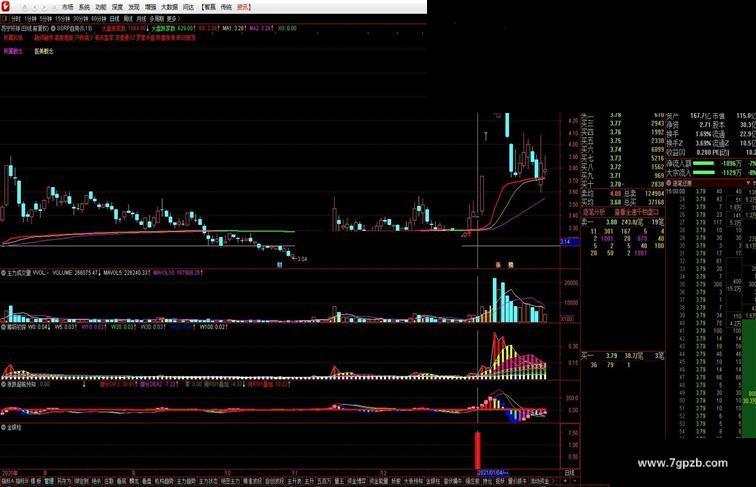Select the 月线 monthly period
This screenshot has height=487, width=756.
141,18
